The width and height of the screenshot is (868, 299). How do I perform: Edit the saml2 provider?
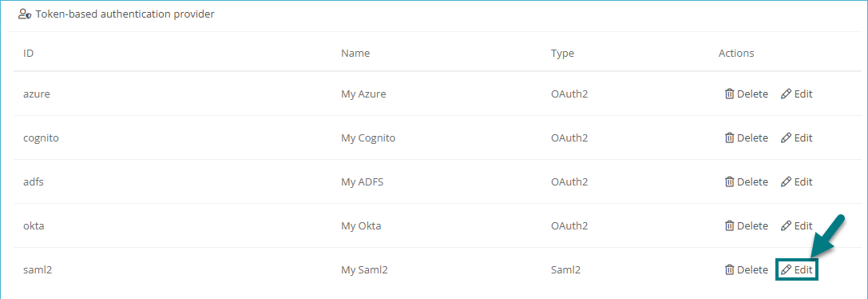pyautogui.click(x=797, y=270)
